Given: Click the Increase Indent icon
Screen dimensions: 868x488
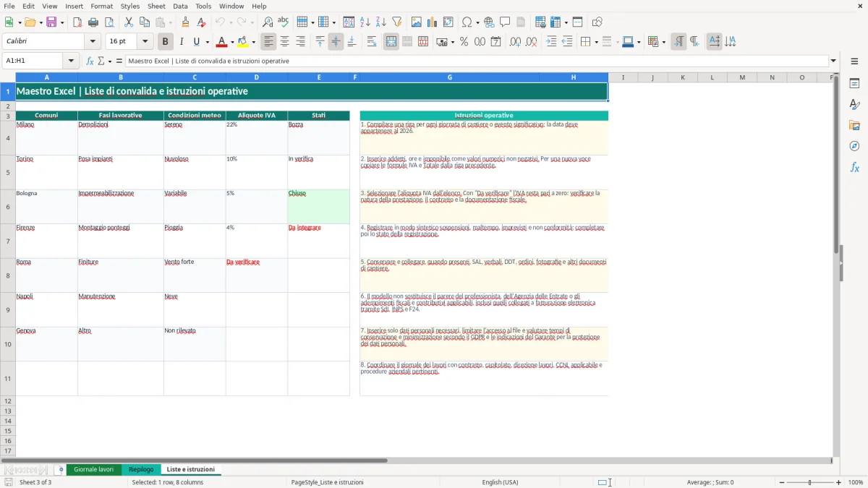Looking at the screenshot, I should tap(551, 42).
